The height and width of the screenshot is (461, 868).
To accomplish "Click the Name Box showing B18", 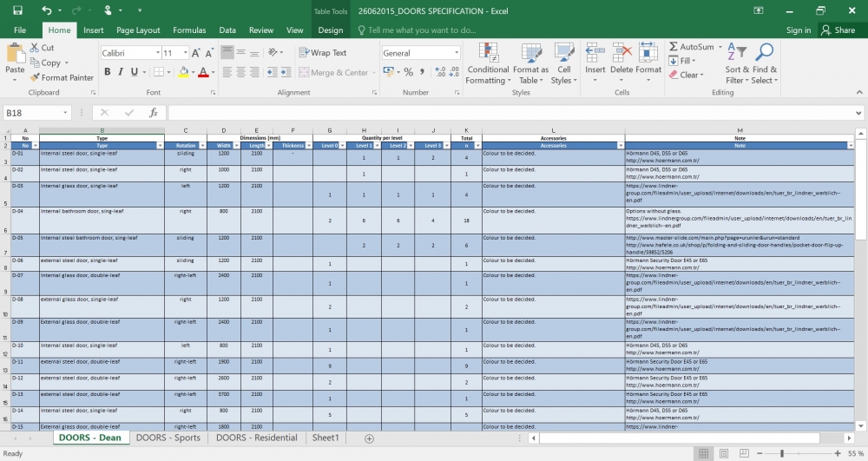I will tap(36, 113).
